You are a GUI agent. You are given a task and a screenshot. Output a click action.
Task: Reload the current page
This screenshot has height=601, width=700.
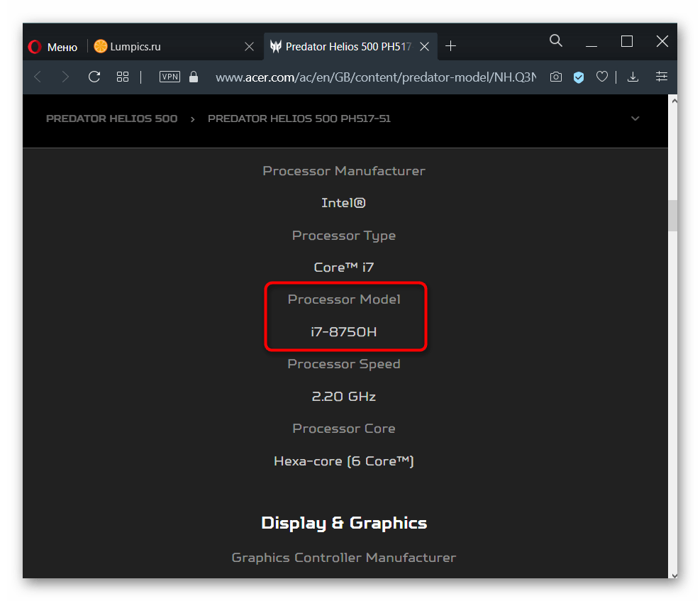[94, 77]
